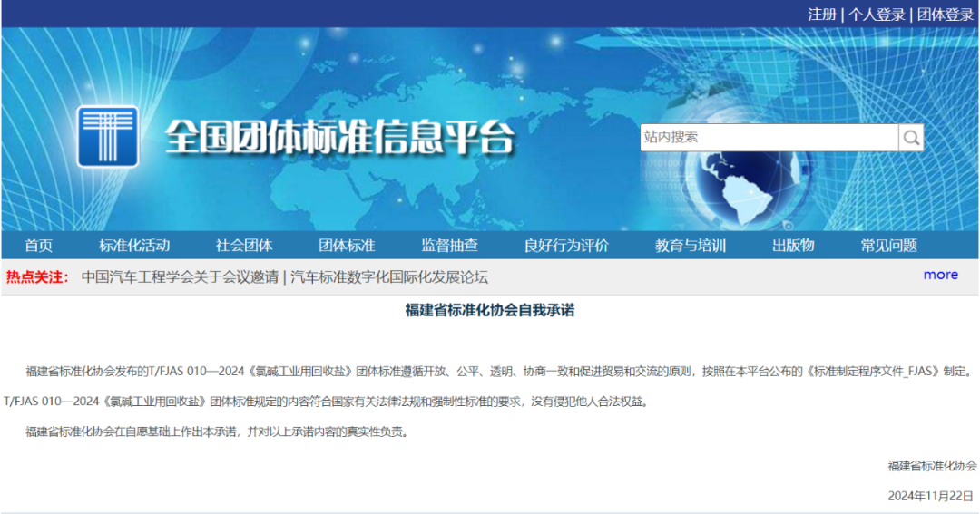Open the 教育与培训 menu item
980x514 pixels.
click(x=691, y=246)
